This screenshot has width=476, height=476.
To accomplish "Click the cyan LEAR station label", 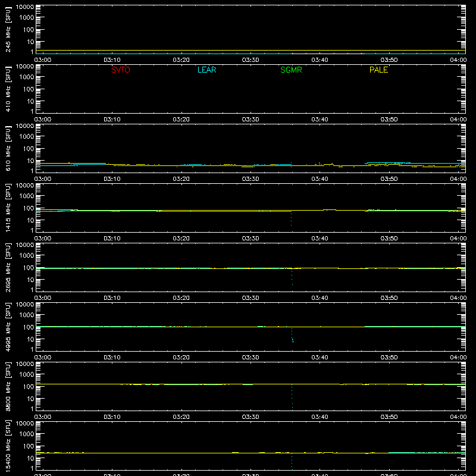I will (206, 70).
